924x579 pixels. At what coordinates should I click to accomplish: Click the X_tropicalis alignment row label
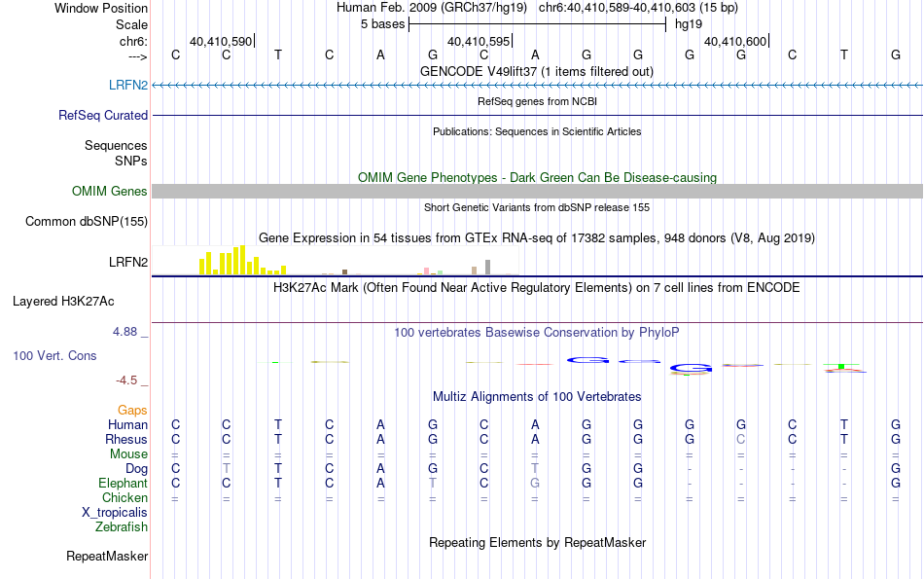(115, 513)
